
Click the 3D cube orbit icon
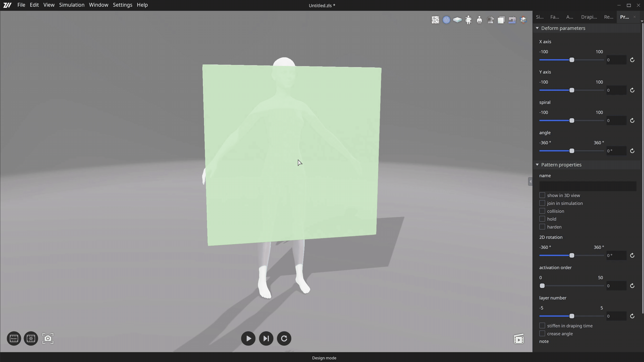pos(523,20)
